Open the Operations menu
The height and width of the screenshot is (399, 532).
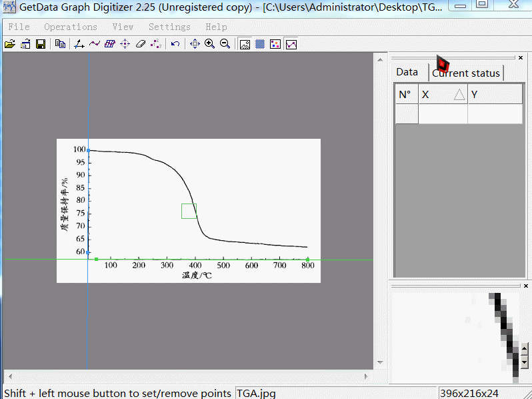[71, 27]
